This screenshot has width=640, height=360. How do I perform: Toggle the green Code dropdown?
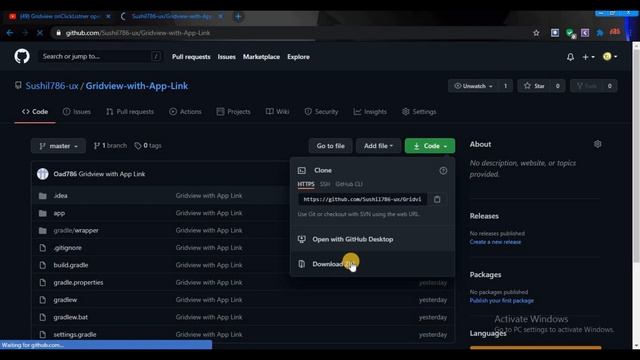point(430,146)
